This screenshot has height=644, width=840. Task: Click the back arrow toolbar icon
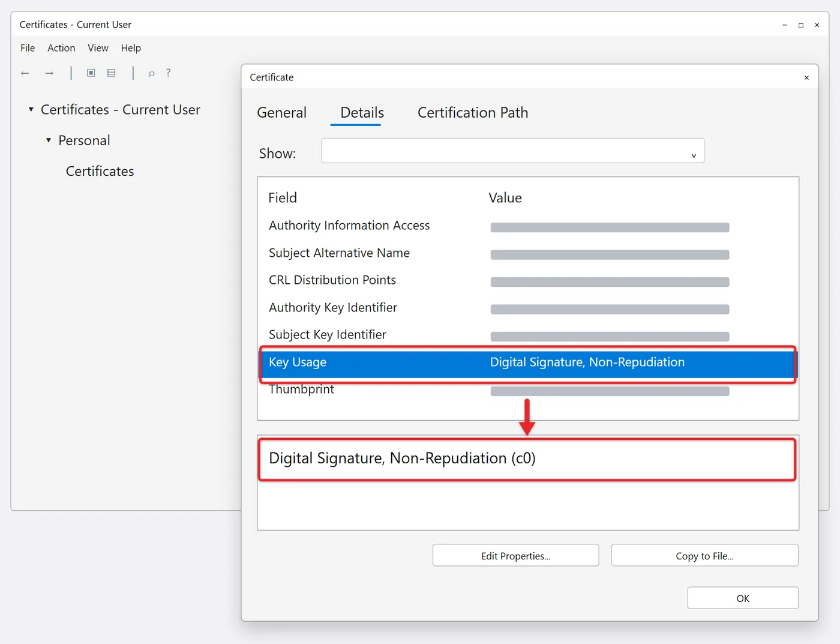[25, 73]
